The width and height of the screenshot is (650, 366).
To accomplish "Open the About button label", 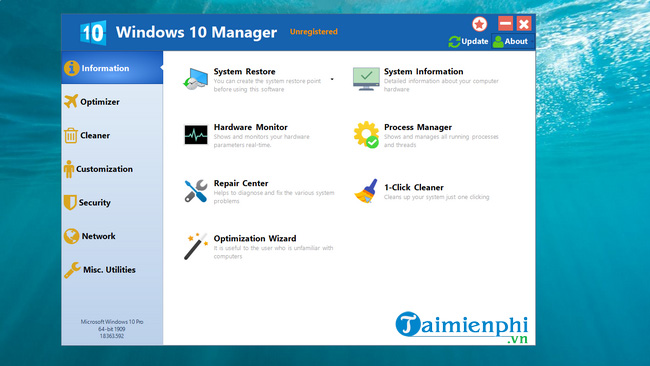I will 516,41.
